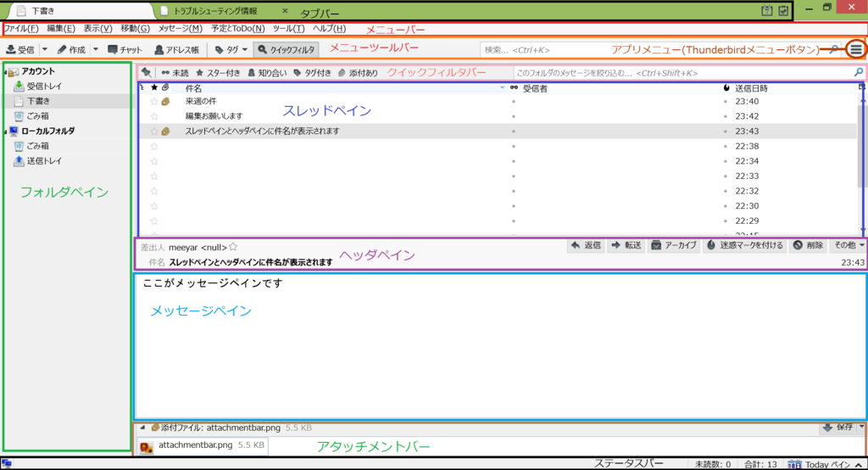Screen dimensions: 868x470
Task: Click the 返信 reply button
Action: coord(586,245)
